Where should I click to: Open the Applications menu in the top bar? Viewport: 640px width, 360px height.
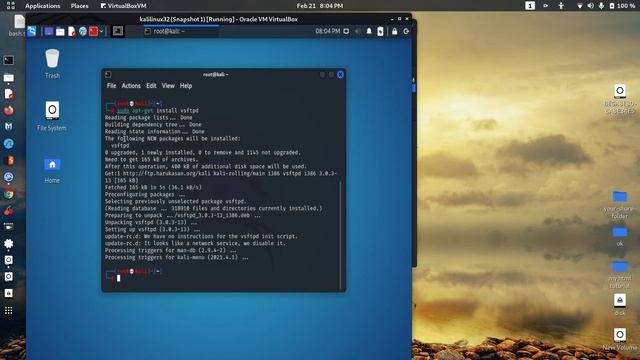[42, 6]
